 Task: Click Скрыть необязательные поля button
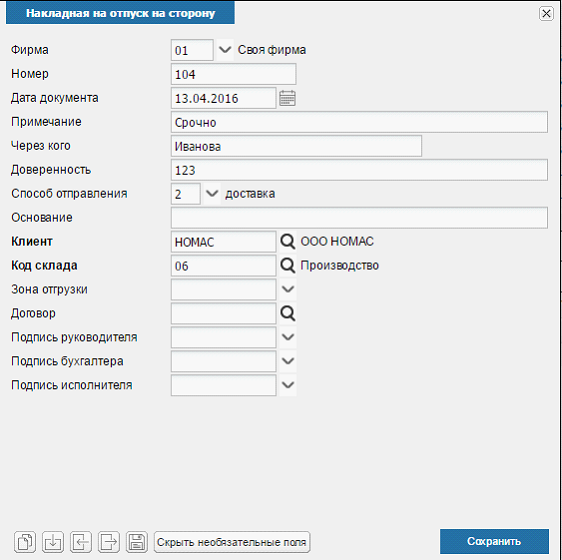pos(232,542)
